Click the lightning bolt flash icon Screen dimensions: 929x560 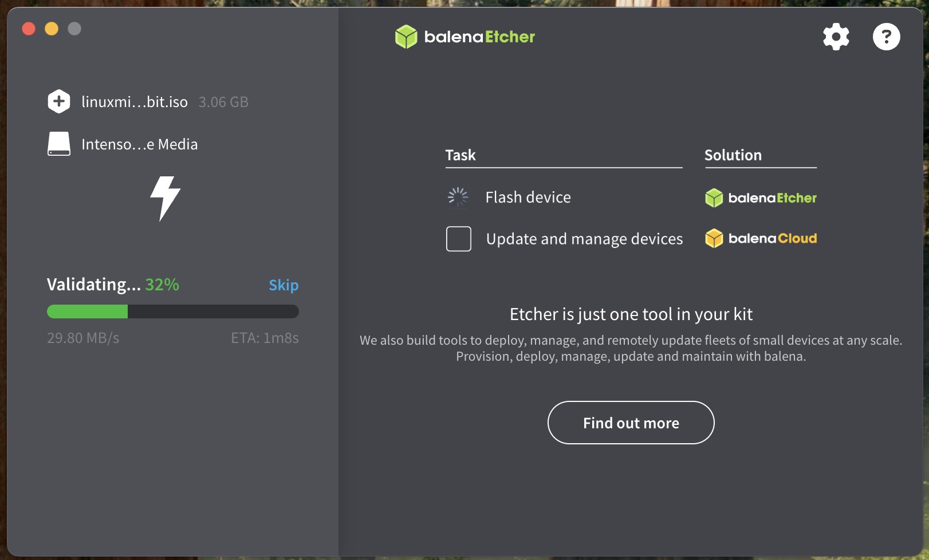tap(165, 198)
